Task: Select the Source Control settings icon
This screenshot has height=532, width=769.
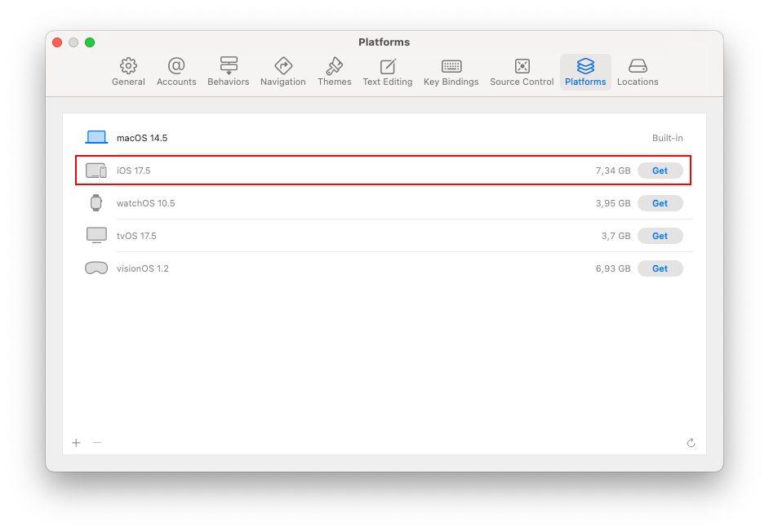Action: click(x=521, y=72)
